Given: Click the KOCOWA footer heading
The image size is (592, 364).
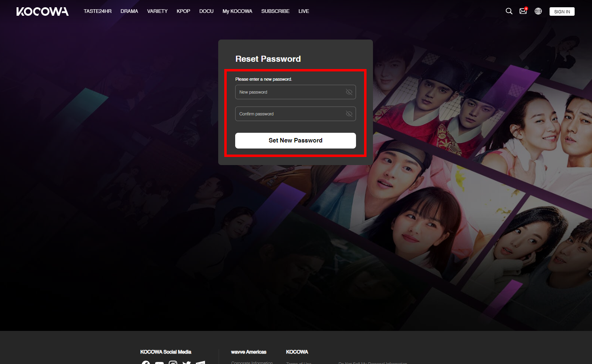Looking at the screenshot, I should 297,352.
